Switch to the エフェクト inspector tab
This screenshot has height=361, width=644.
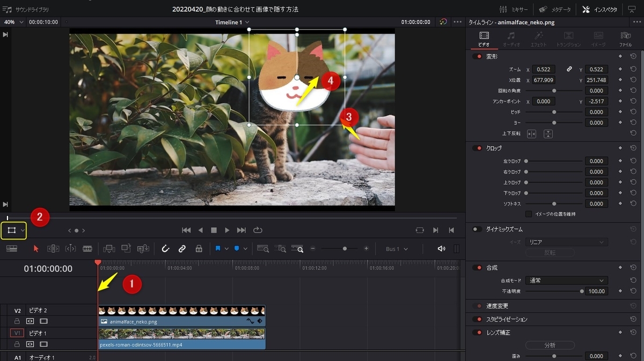[539, 39]
